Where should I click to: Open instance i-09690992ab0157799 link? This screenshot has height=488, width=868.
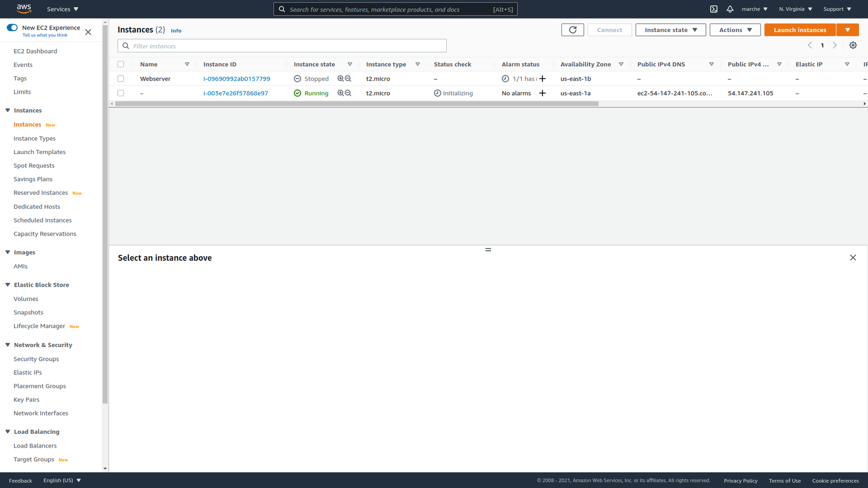pos(237,79)
